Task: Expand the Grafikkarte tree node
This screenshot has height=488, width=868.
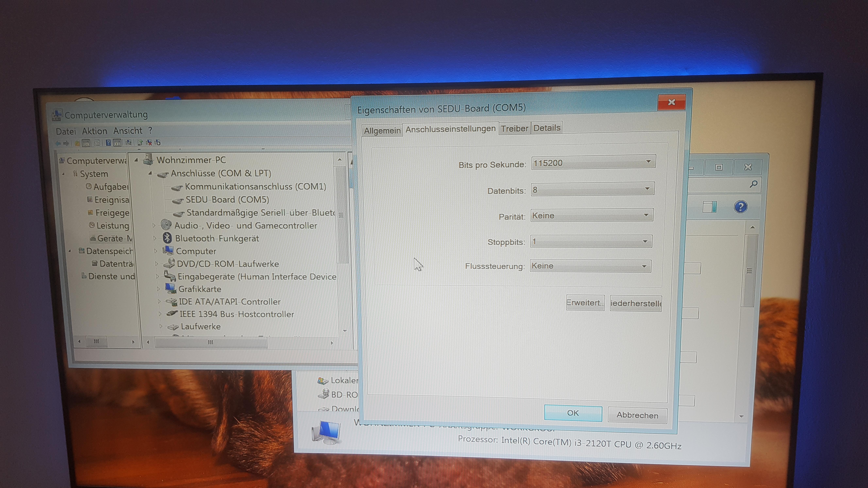Action: (x=158, y=289)
